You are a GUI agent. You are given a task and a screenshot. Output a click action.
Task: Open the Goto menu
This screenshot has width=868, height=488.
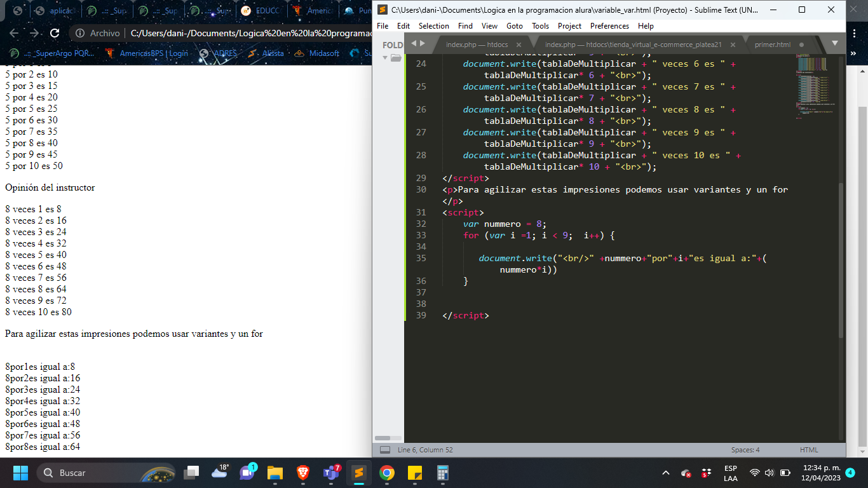(515, 26)
